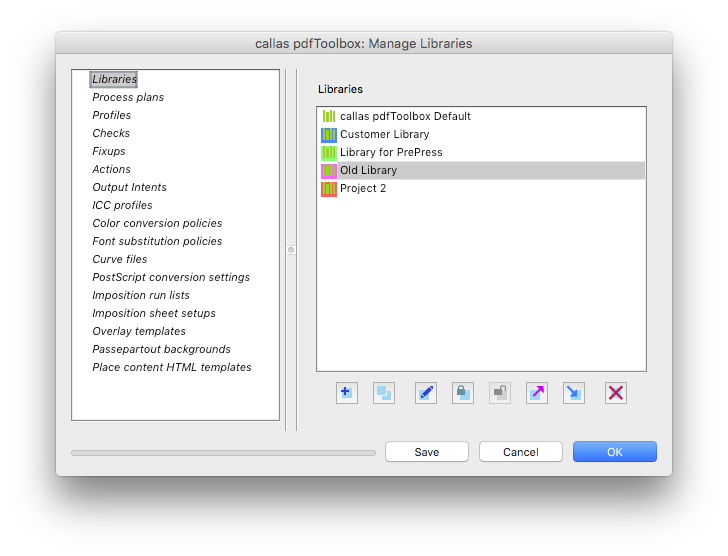This screenshot has width=728, height=556.
Task: Click the callas pdfToolbox Default library icon
Action: pos(329,116)
